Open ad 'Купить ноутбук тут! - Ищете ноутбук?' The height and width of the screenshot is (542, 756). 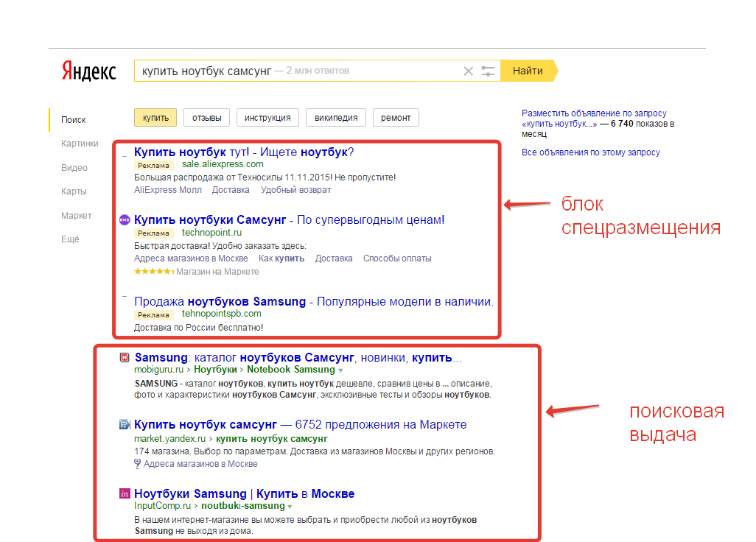pyautogui.click(x=244, y=152)
